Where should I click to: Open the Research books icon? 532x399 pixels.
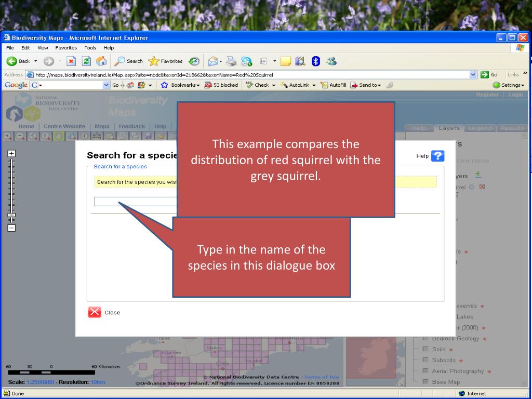point(300,61)
